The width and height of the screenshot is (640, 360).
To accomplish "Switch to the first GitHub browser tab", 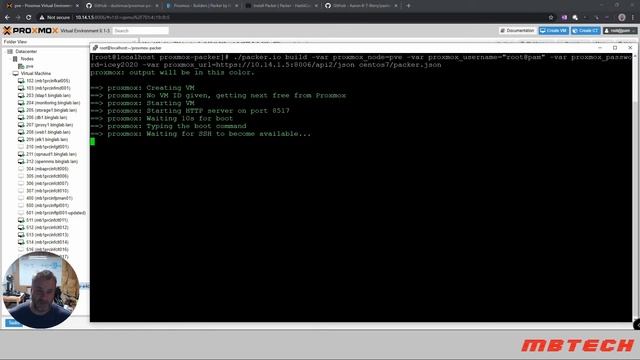I will point(121,6).
